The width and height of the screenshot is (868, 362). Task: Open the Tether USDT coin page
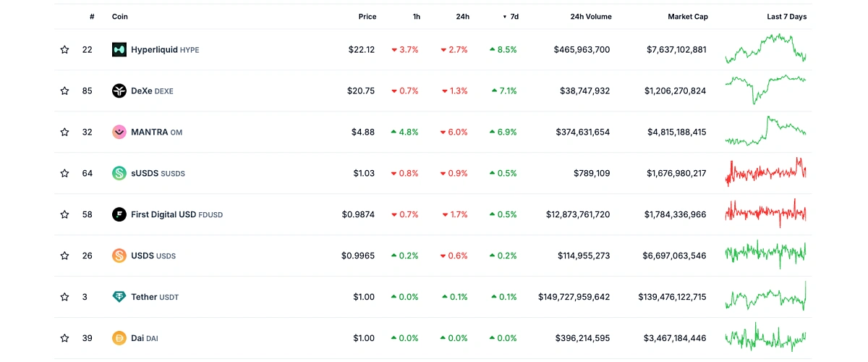click(x=155, y=298)
